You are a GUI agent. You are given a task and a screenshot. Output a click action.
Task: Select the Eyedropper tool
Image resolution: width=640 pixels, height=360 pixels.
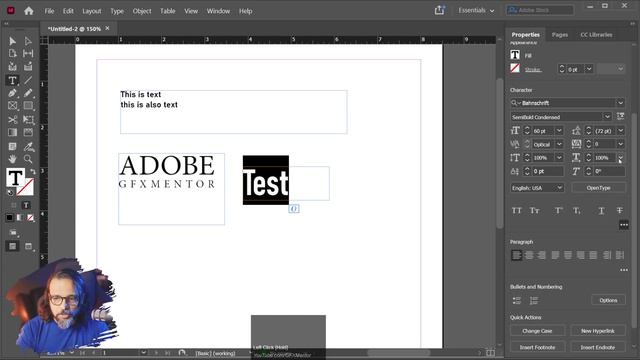(28, 147)
